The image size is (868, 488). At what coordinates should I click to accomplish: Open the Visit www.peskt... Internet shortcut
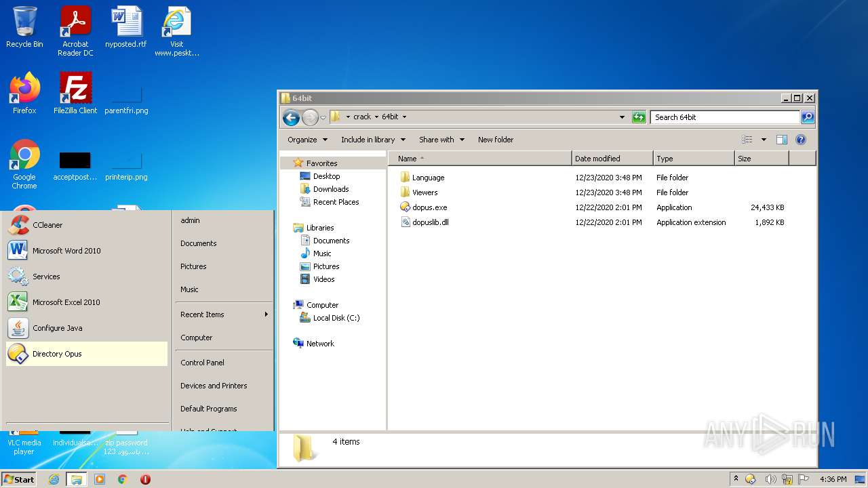pyautogui.click(x=176, y=31)
